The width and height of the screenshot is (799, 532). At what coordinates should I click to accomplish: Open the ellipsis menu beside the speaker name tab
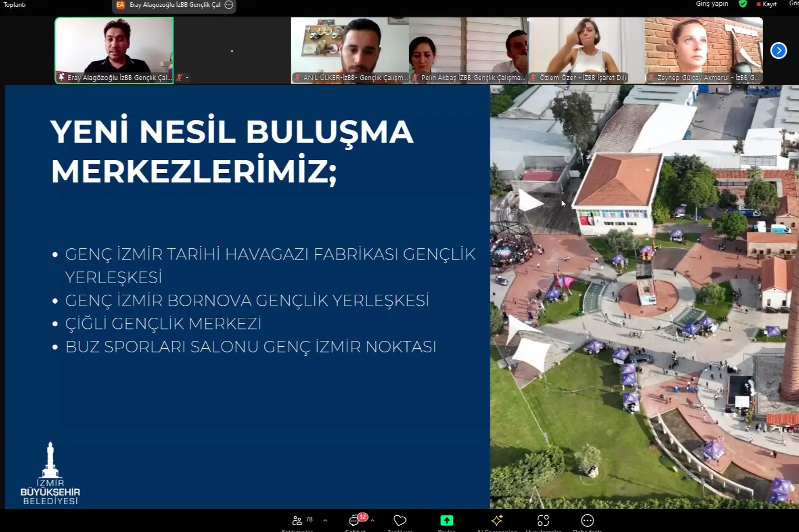click(x=229, y=5)
